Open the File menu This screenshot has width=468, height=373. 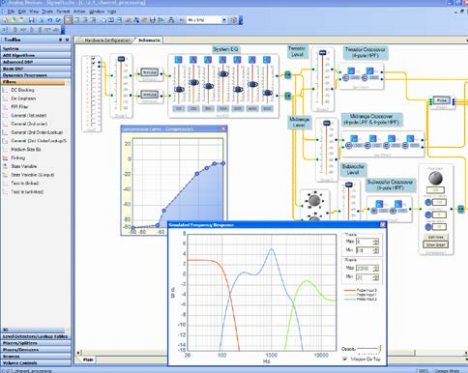11,11
